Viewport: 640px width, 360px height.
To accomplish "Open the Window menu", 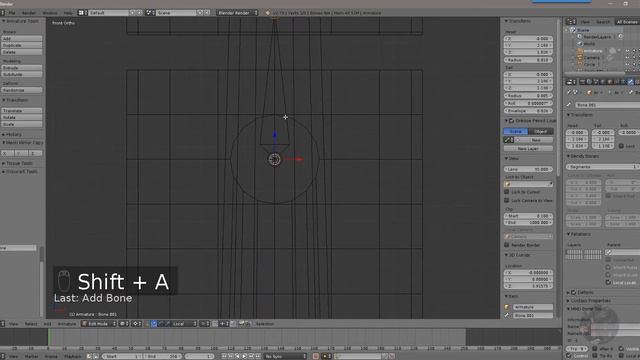I will point(50,13).
